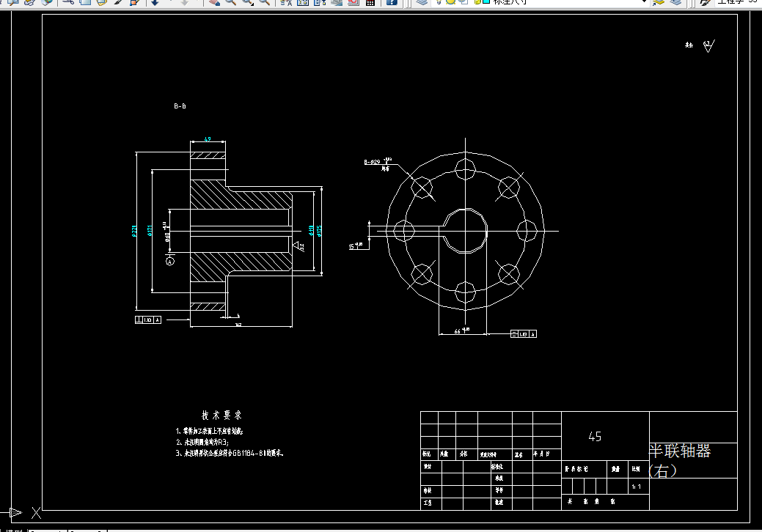Click Make Object's Layer Current icon
Screen dimensions: 762x532
658,2
